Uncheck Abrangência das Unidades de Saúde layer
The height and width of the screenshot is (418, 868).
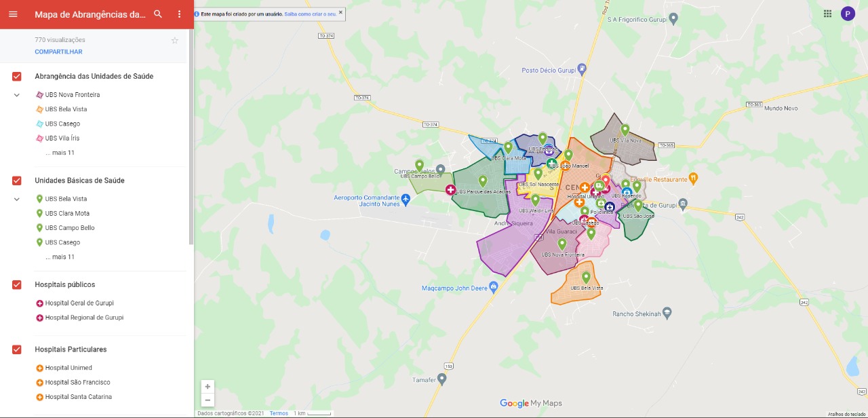pos(17,77)
